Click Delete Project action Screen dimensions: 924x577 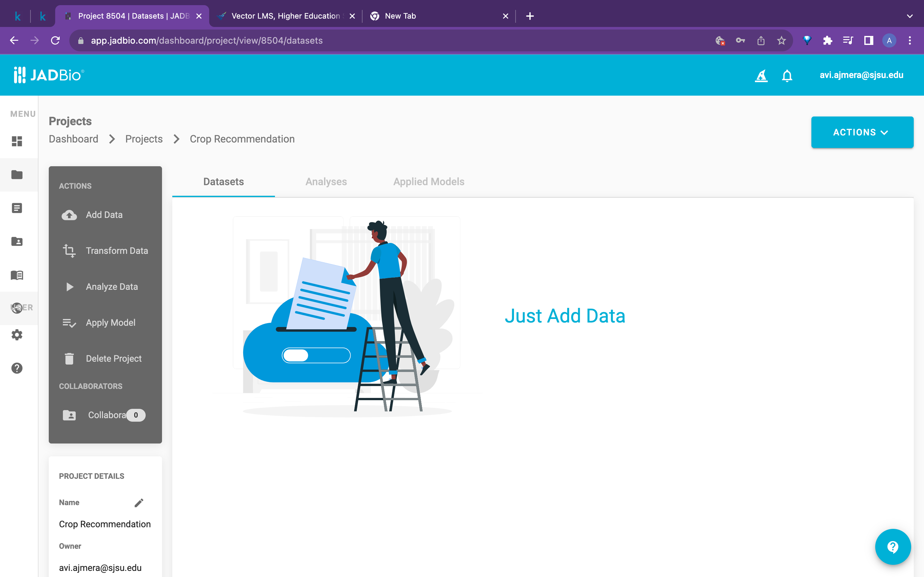(x=113, y=358)
